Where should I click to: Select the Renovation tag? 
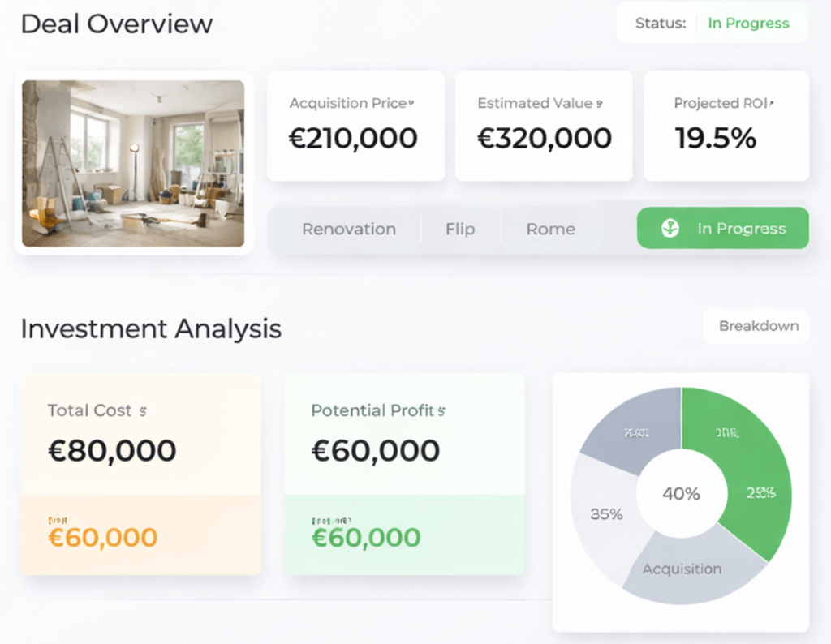pyautogui.click(x=349, y=230)
